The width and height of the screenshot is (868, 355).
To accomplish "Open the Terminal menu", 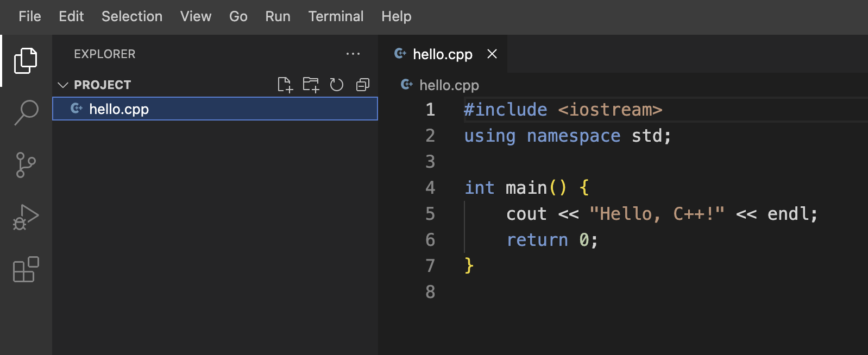I will [336, 16].
